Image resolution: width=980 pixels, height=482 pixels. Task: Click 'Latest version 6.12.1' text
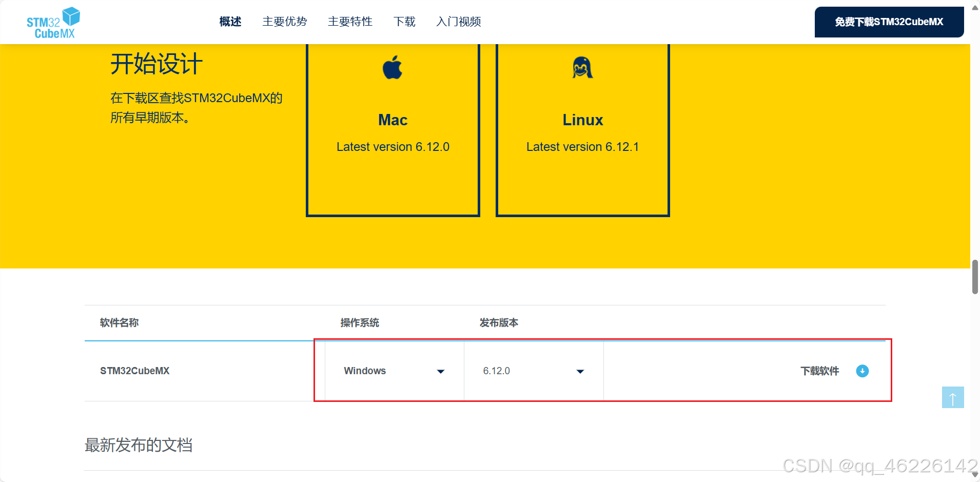pyautogui.click(x=583, y=147)
